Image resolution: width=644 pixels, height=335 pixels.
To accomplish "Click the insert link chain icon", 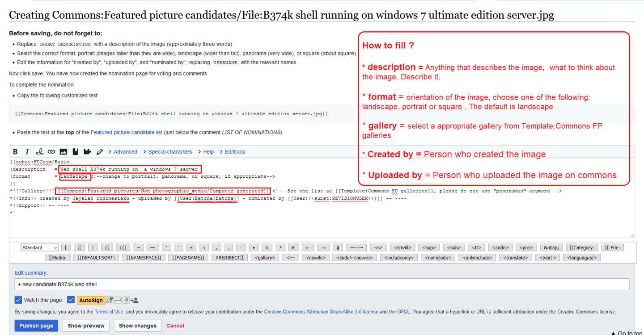I will (51, 152).
